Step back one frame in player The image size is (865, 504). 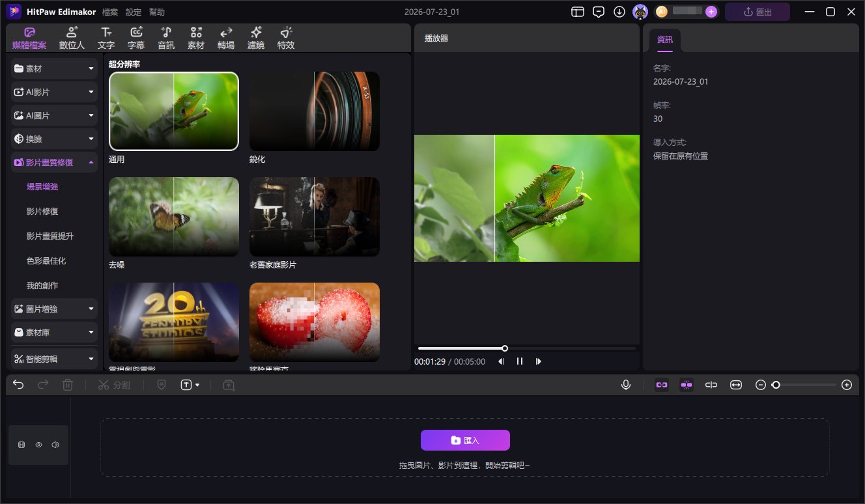501,361
